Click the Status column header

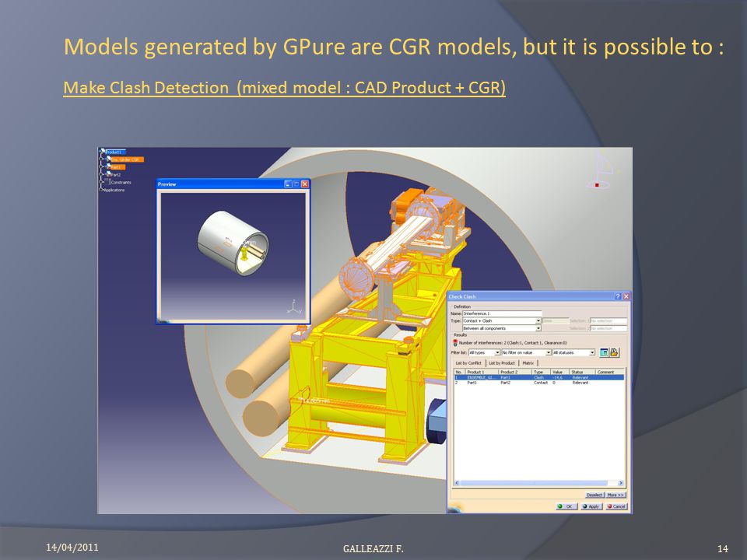tap(582, 372)
